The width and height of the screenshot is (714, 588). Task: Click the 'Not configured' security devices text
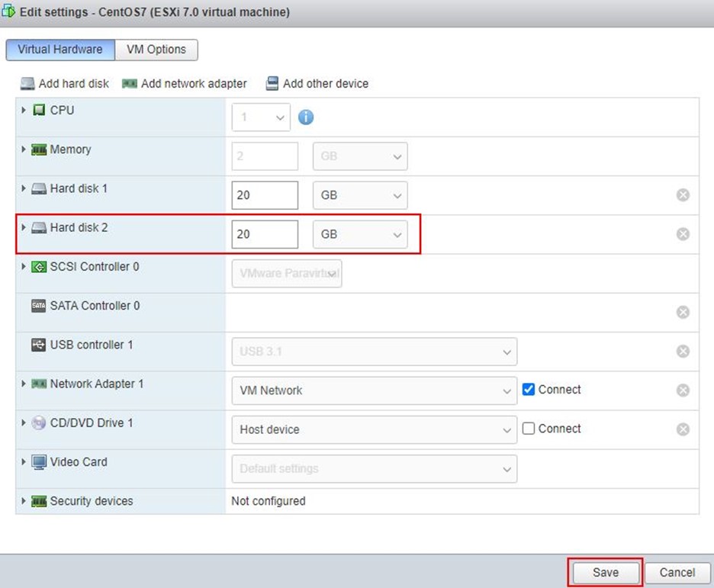269,501
